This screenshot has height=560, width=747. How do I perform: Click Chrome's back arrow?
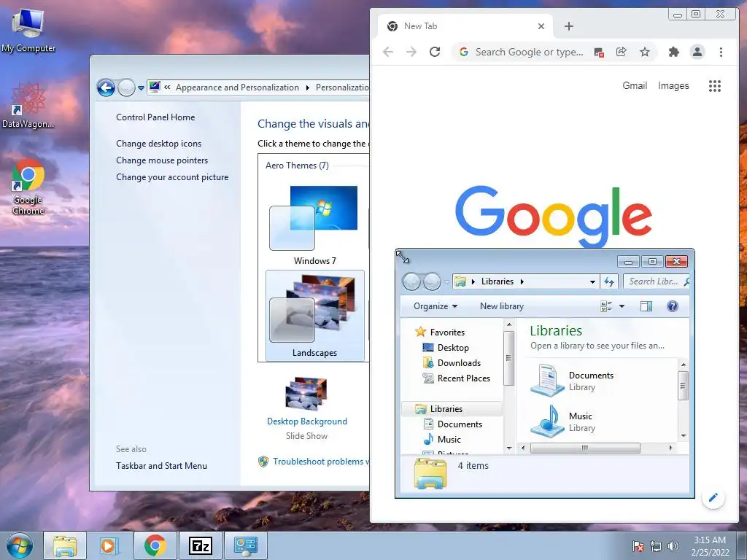click(388, 52)
